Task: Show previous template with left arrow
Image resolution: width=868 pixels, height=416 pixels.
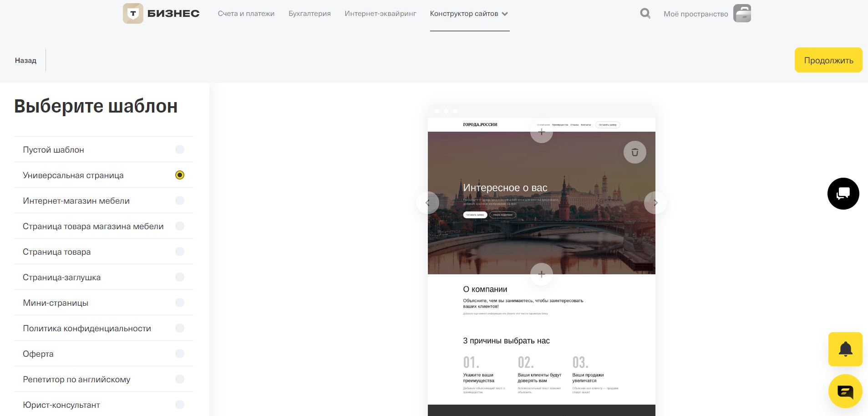Action: click(x=428, y=203)
